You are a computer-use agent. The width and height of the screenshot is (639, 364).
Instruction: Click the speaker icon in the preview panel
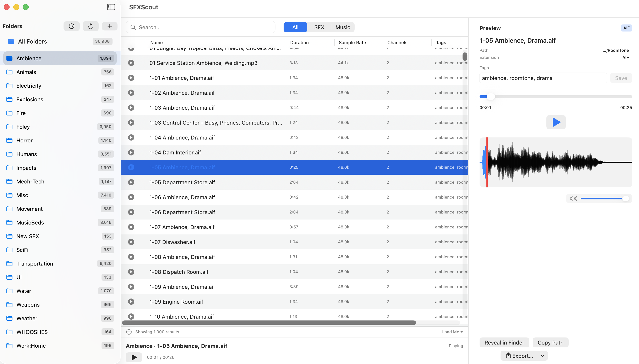pyautogui.click(x=573, y=198)
